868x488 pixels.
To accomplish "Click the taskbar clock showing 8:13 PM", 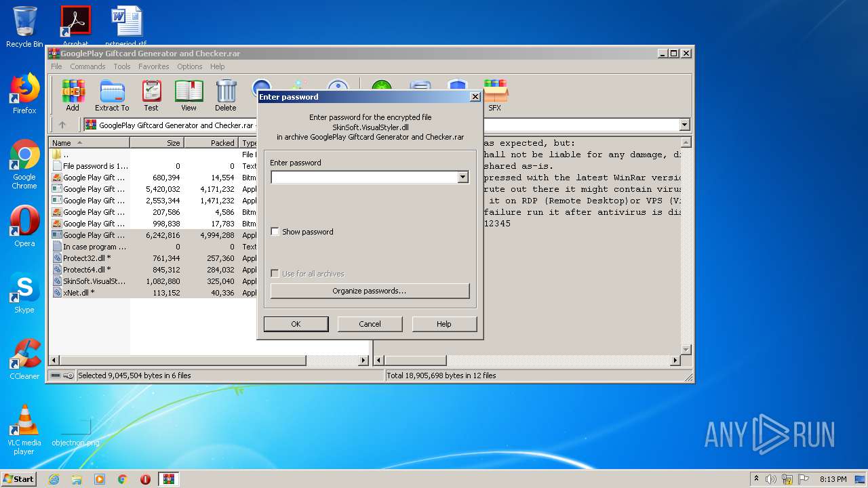I will (x=833, y=479).
